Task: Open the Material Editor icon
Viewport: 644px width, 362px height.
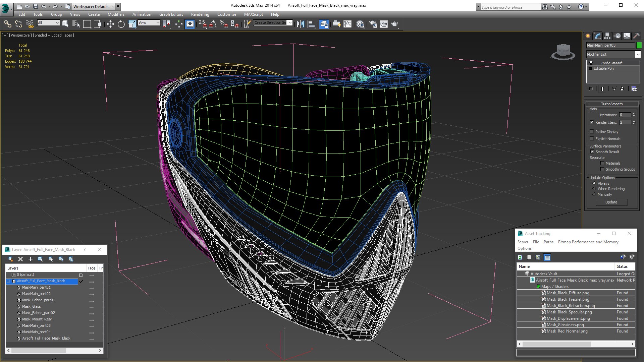Action: click(x=360, y=24)
